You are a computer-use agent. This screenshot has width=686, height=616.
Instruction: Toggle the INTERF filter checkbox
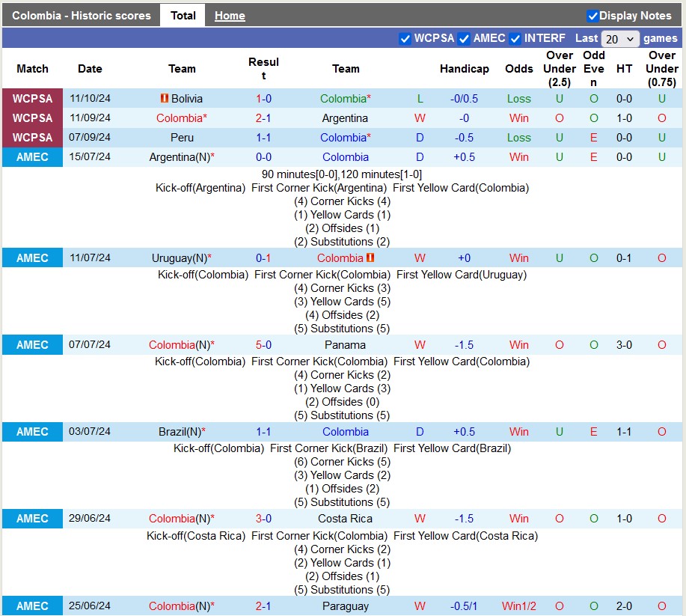515,39
